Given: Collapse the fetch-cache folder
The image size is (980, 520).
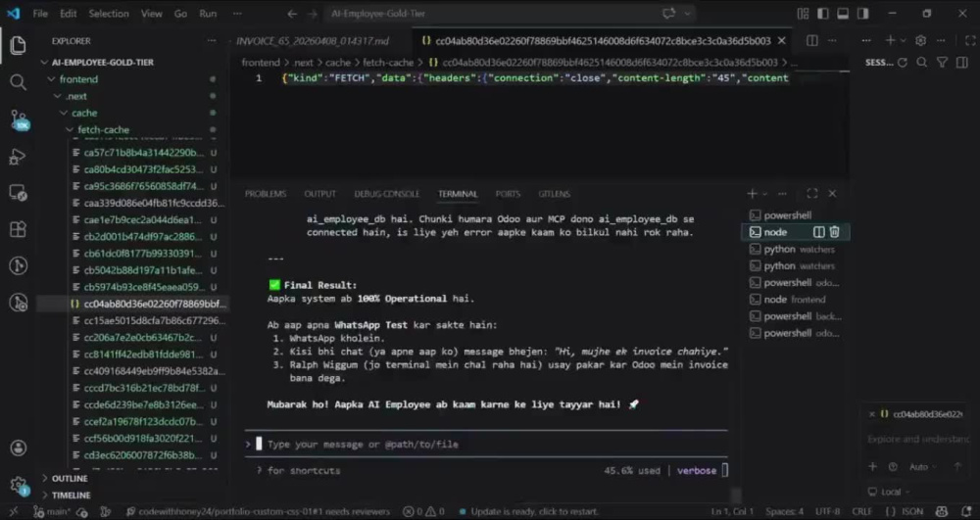Looking at the screenshot, I should (x=103, y=130).
